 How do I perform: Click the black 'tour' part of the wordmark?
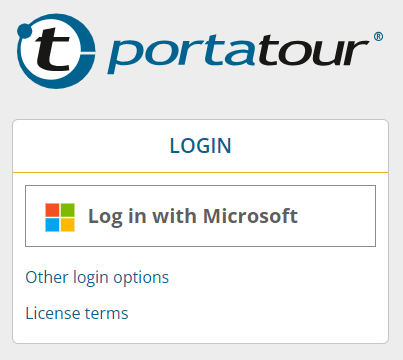(313, 50)
